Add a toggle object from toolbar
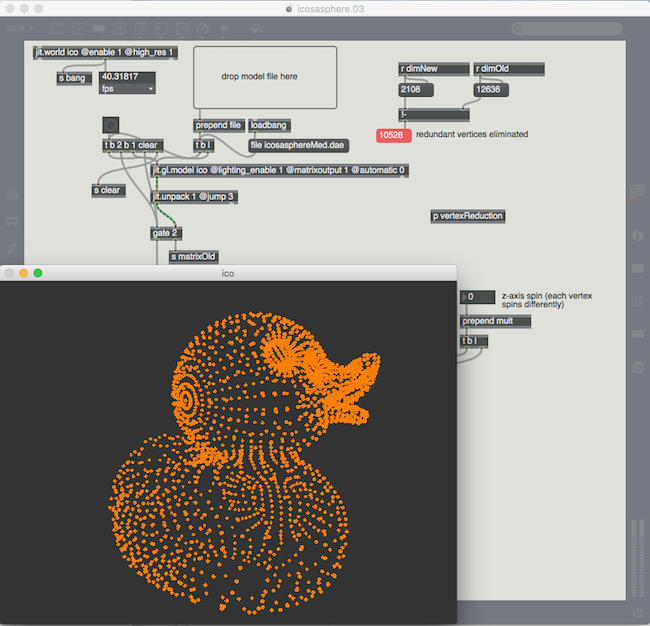Screen dimensions: 650x626 pyautogui.click(x=119, y=29)
